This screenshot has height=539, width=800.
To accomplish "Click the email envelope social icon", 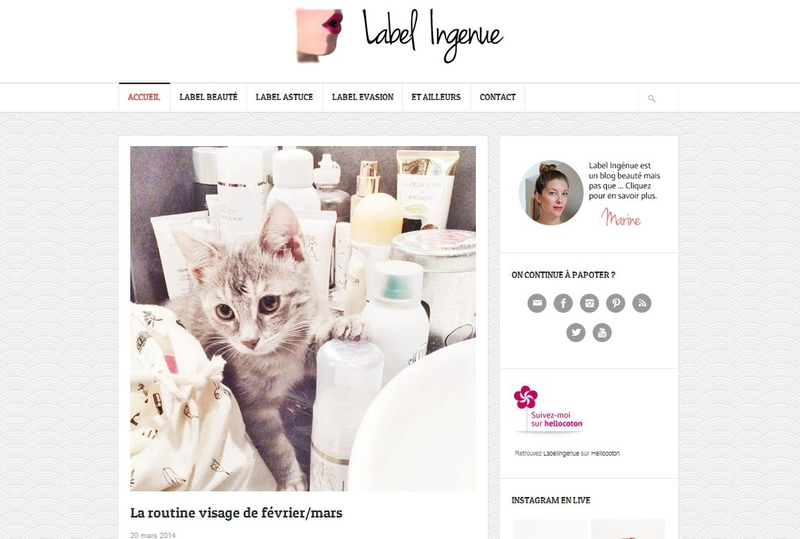I will click(x=537, y=303).
